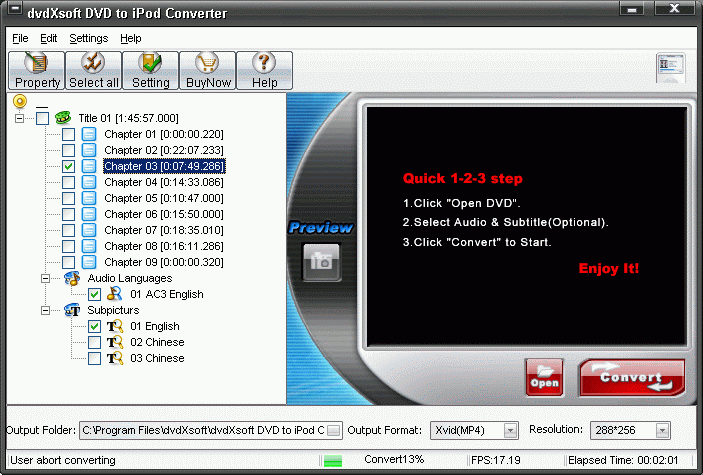The image size is (703, 475).
Task: Select Chapter 06 [0:15:50.000] row
Action: tap(164, 214)
